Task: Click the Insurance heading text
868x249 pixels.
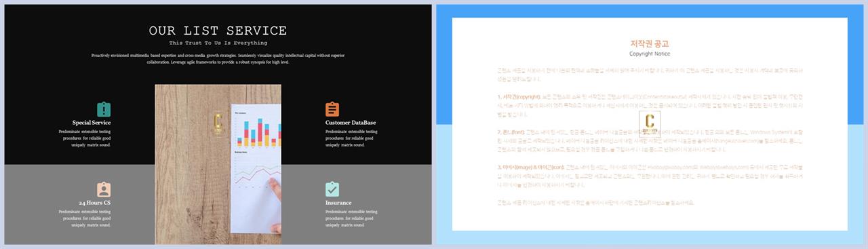Action: (x=338, y=203)
